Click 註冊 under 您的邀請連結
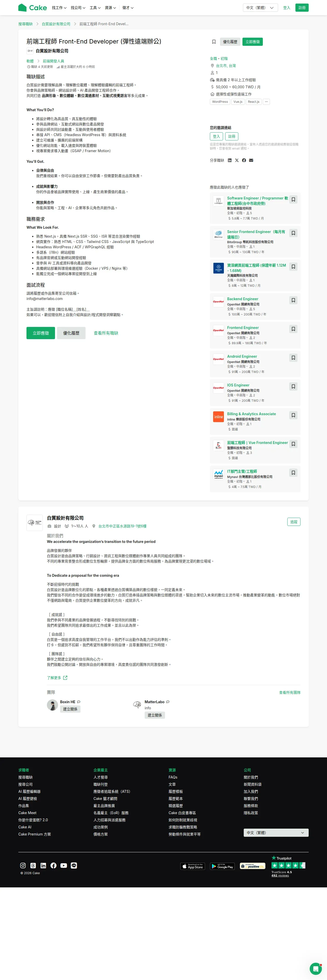 point(232,136)
